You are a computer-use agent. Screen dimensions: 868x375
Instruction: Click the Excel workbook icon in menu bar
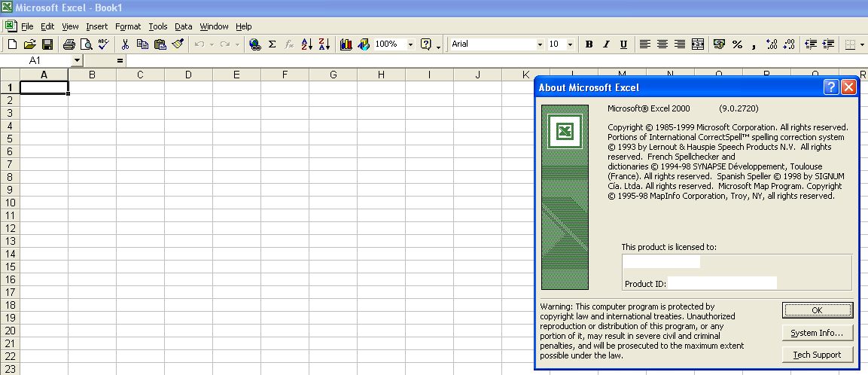pyautogui.click(x=10, y=26)
